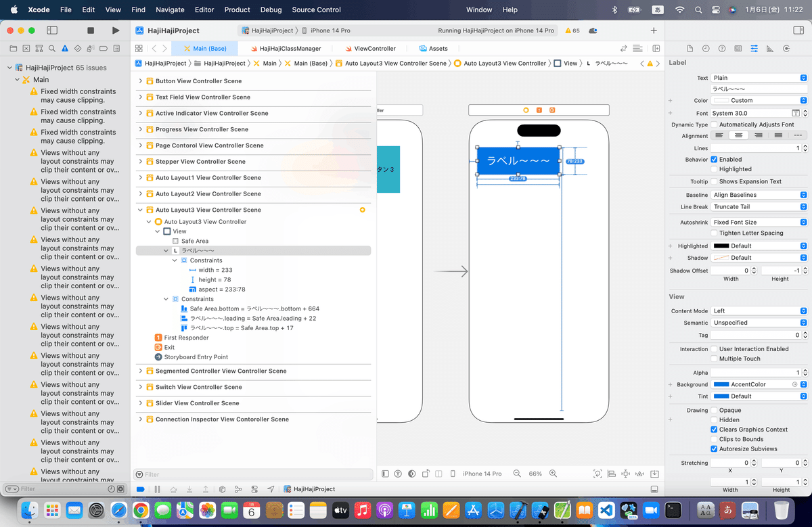The image size is (812, 527).
Task: Expand the Button View Controller Scene
Action: point(141,81)
